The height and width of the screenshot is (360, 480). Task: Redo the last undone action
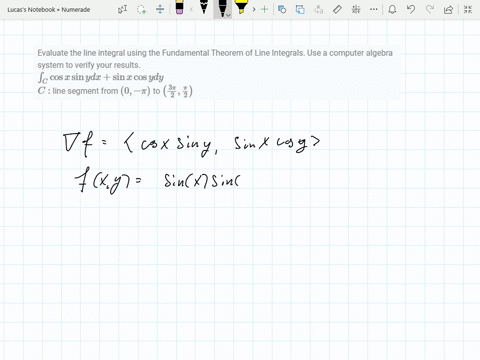430,9
